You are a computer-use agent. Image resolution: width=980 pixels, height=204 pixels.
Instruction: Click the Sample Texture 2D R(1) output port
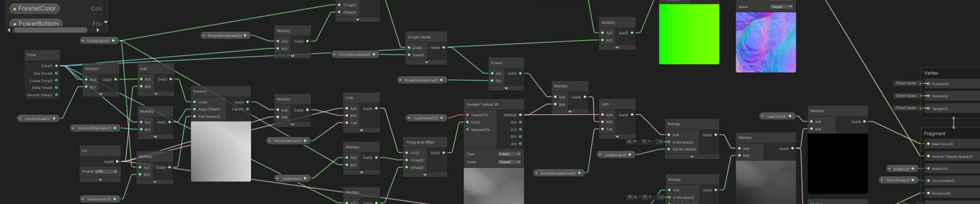(x=520, y=122)
